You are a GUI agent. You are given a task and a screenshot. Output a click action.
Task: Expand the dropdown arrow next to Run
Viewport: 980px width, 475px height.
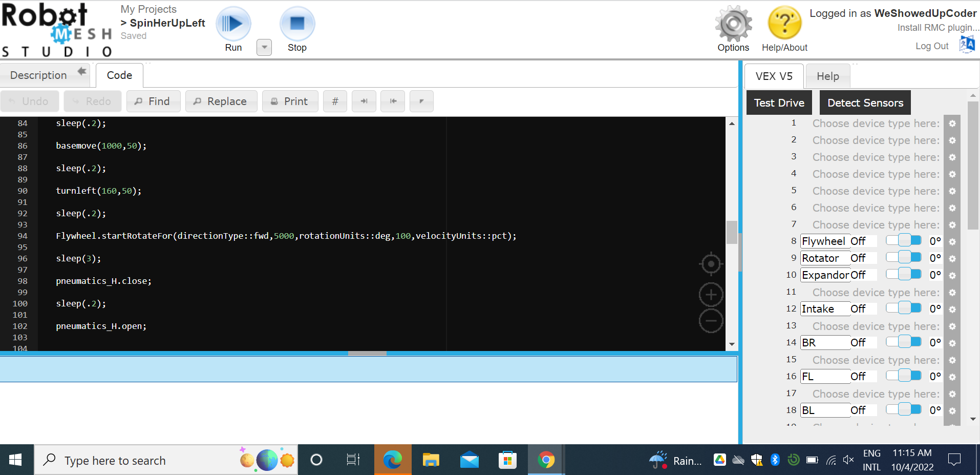(x=264, y=47)
